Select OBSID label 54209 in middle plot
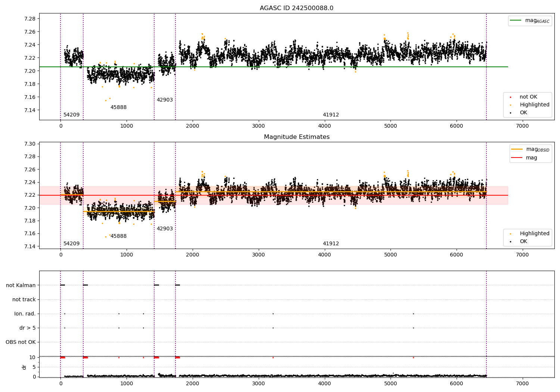Screen dimensions: 560x392 point(71,244)
